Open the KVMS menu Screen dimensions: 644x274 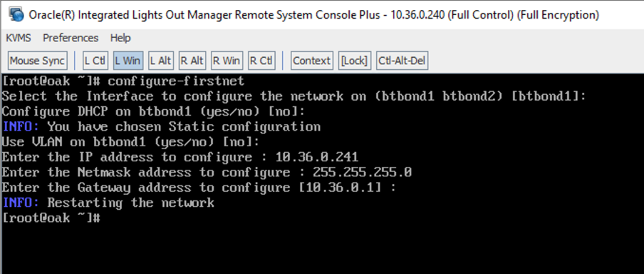click(x=19, y=39)
